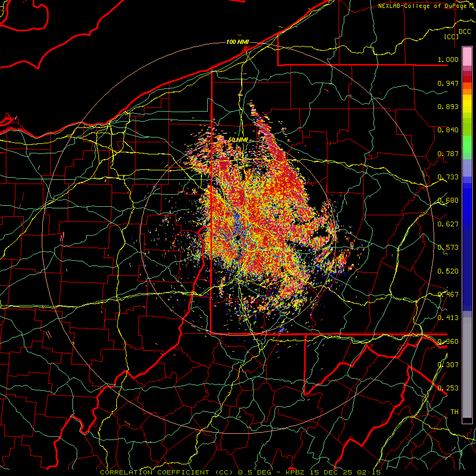Click the 0.627 color scale label

pos(448,224)
